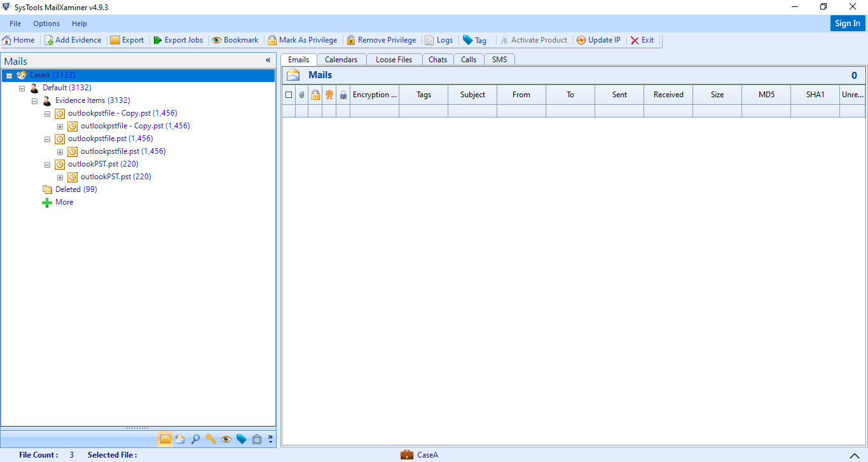
Task: Sort by the Subject column header
Action: point(472,95)
